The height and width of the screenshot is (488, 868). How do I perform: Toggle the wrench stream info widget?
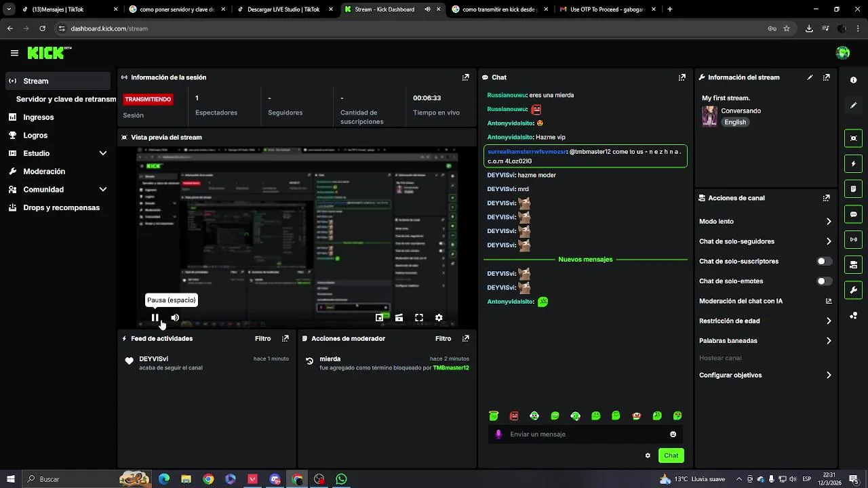853,290
